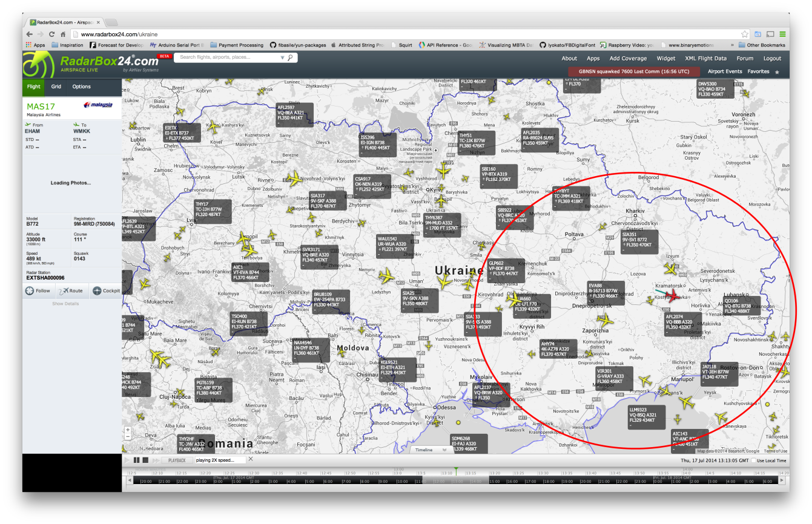Screen dimensions: 812x524
Task: Bookmark this page with the star icon
Action: tap(745, 34)
